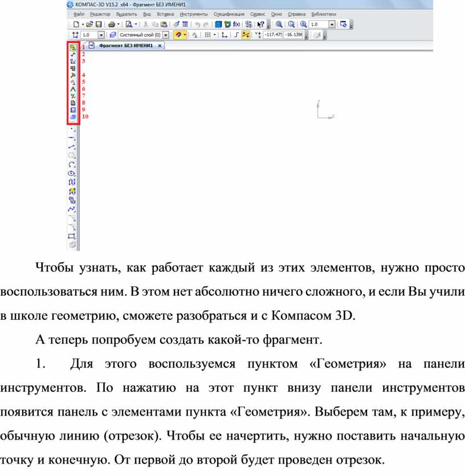Choose the Arc drawing tool
The image size is (465, 476).
click(72, 164)
